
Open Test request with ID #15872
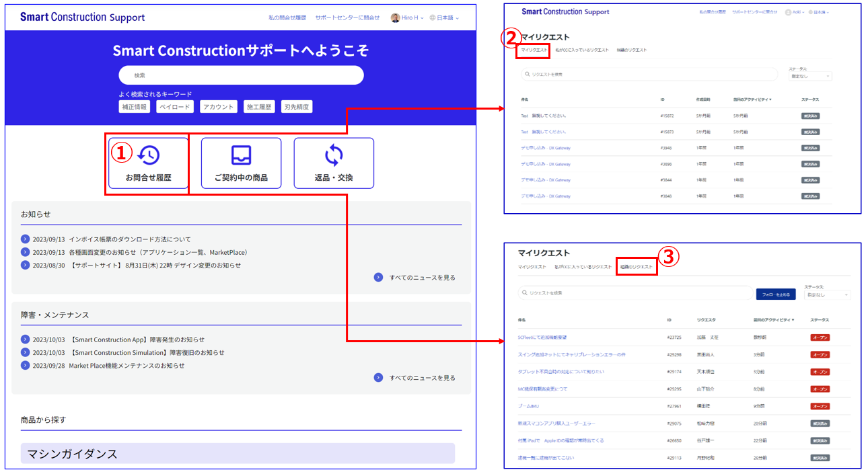point(544,116)
